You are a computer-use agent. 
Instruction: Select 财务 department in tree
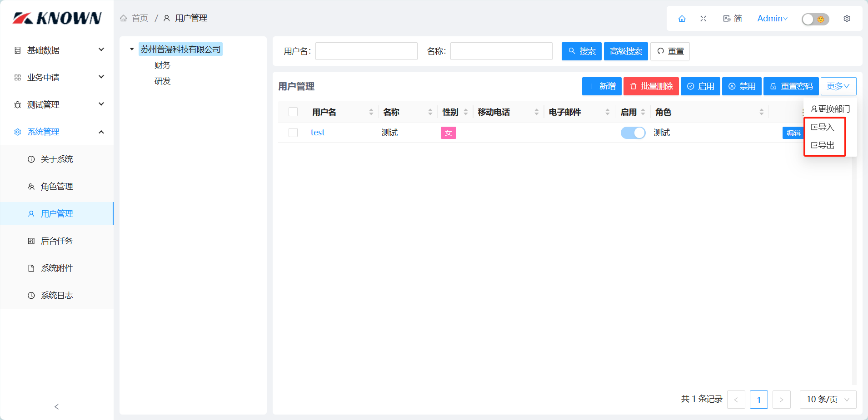[x=162, y=65]
